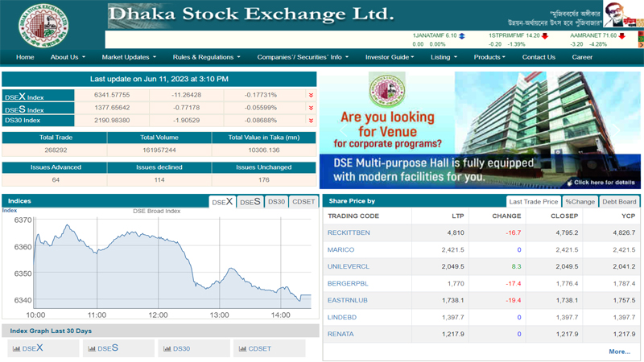Open the DSES 30-day graph chart icon
Viewport: 644px width, 362px height.
tap(93, 349)
